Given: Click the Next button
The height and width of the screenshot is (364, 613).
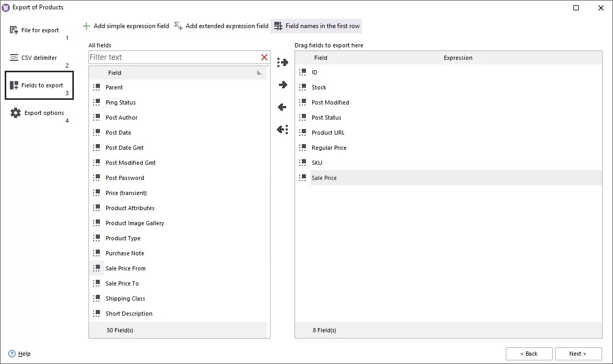Looking at the screenshot, I should 577,354.
